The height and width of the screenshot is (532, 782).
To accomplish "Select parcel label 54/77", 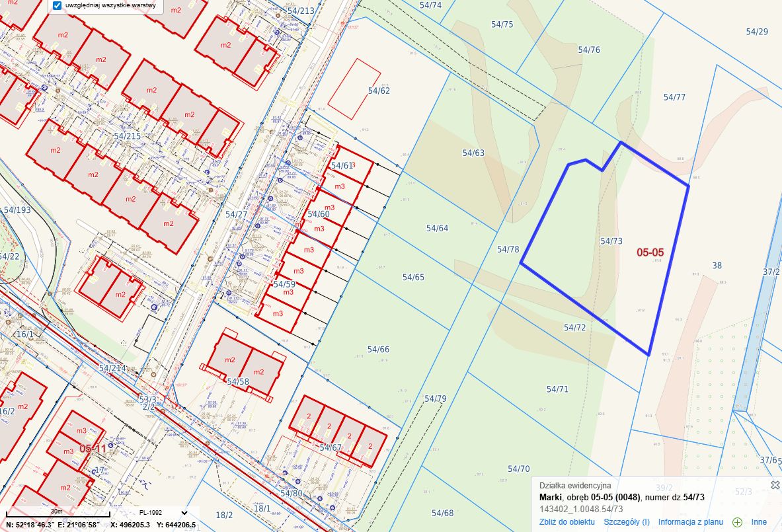I will (674, 97).
